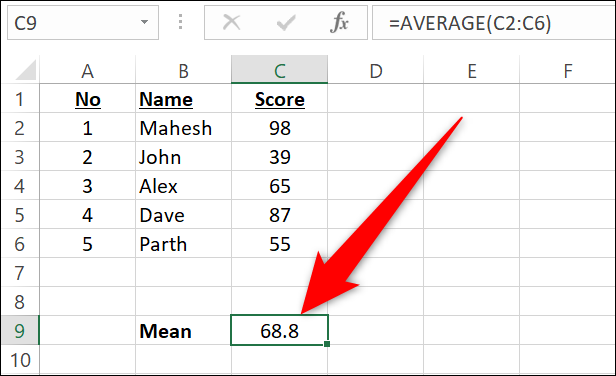Select column E header
The image size is (616, 376).
coord(471,70)
